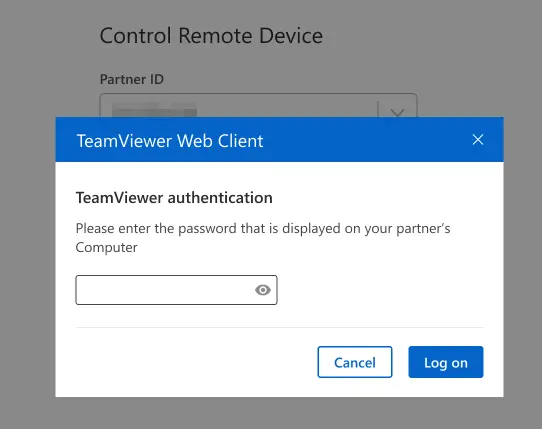Screen dimensions: 542x429
Task: Expand the Partner ID dropdown chevron
Action: pos(397,112)
